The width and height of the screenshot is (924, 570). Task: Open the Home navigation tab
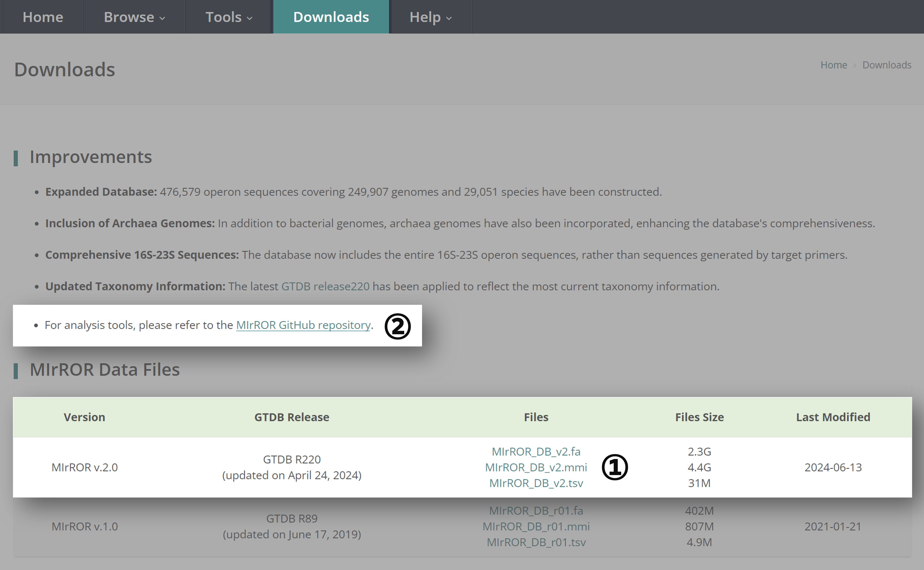tap(43, 17)
